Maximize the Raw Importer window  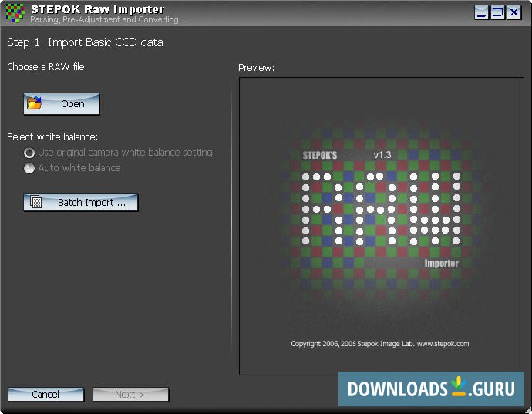[x=498, y=12]
